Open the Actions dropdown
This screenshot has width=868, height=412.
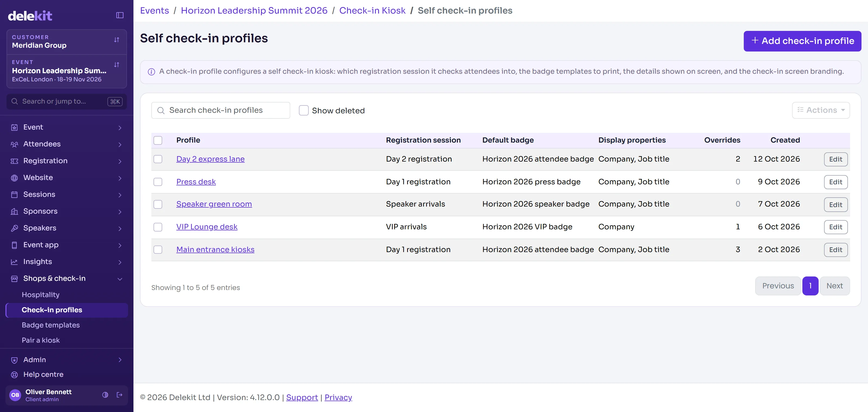click(x=821, y=110)
